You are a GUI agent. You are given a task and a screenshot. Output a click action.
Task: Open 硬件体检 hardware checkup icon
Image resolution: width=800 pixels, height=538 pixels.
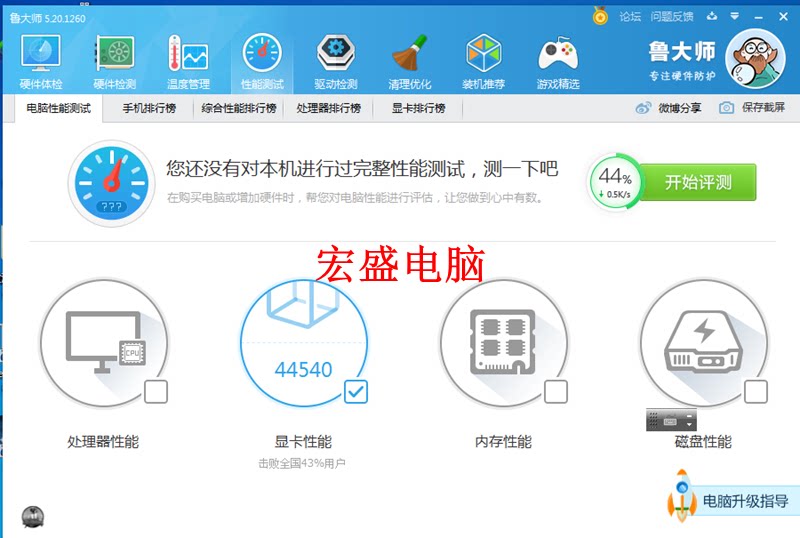point(41,54)
